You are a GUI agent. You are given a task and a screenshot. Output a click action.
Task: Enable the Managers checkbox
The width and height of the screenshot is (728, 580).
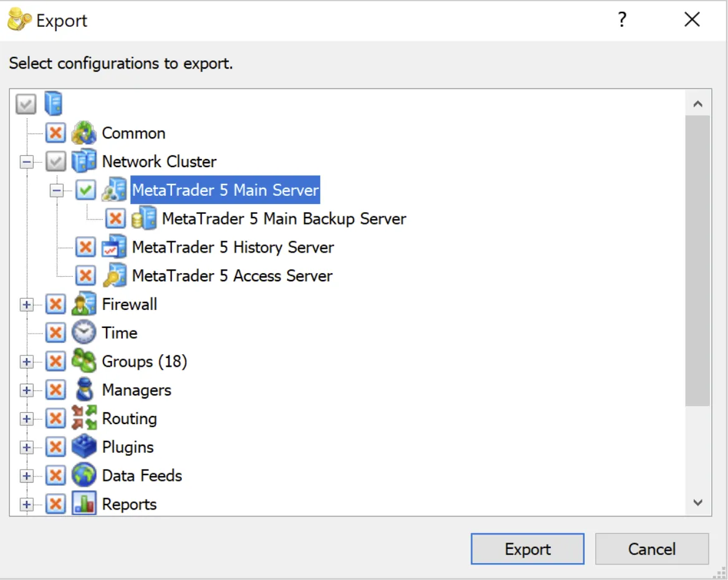(55, 390)
